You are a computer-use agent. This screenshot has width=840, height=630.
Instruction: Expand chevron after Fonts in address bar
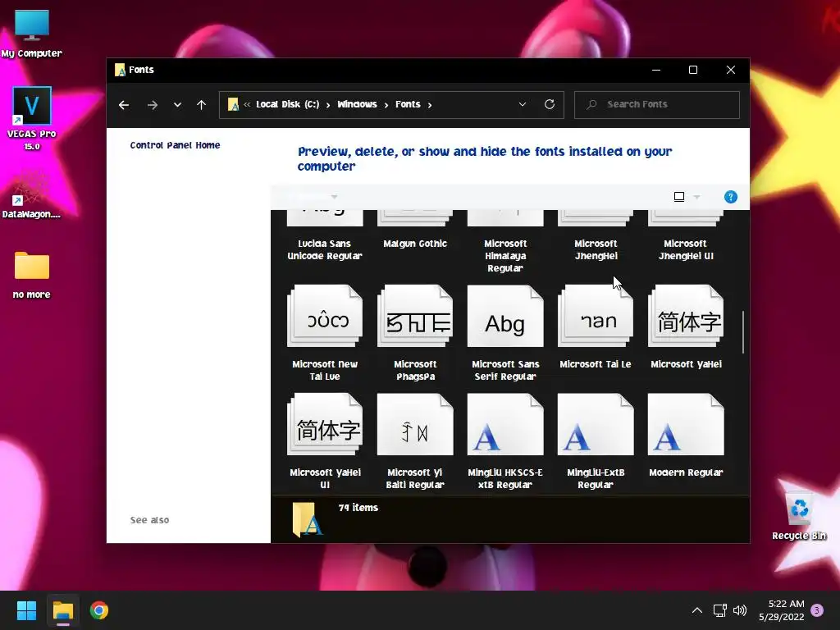(x=430, y=105)
